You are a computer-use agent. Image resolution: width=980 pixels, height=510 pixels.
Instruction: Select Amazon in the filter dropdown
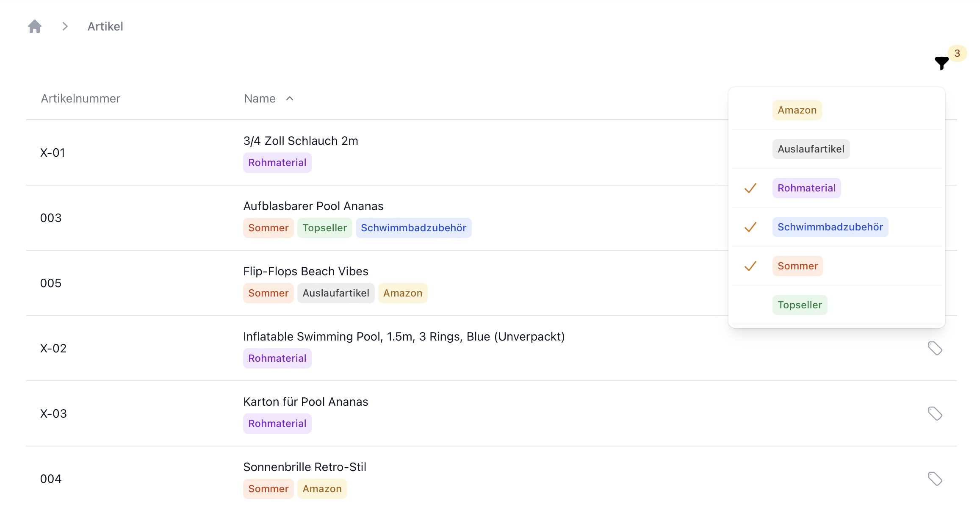(797, 110)
